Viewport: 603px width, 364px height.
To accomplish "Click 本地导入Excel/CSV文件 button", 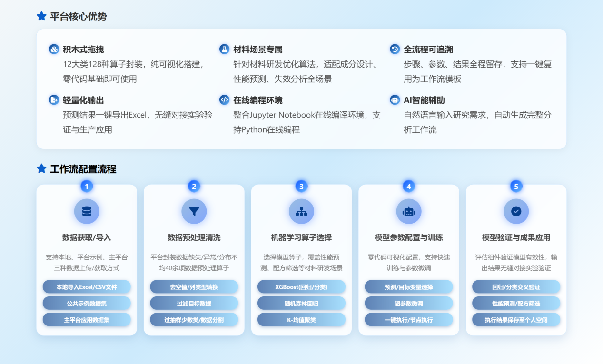I will click(87, 287).
